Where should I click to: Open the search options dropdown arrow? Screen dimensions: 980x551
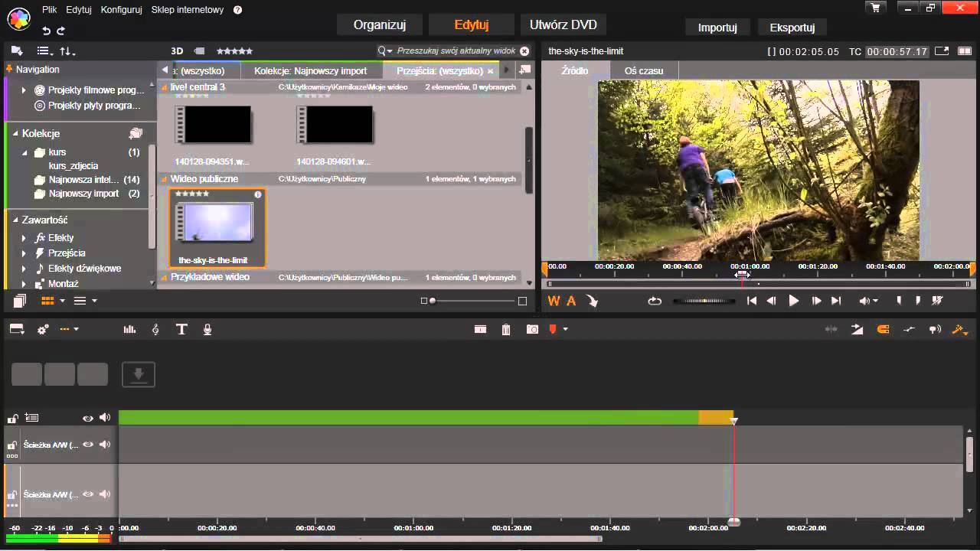390,51
